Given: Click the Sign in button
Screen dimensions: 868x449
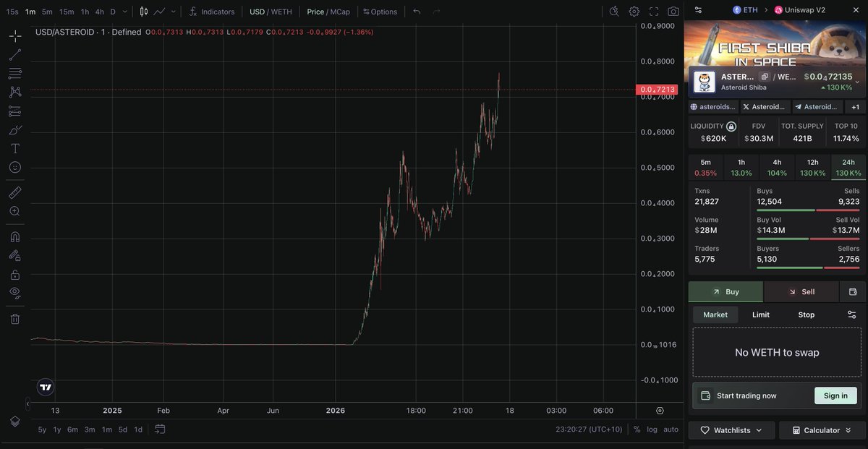Looking at the screenshot, I should (835, 395).
